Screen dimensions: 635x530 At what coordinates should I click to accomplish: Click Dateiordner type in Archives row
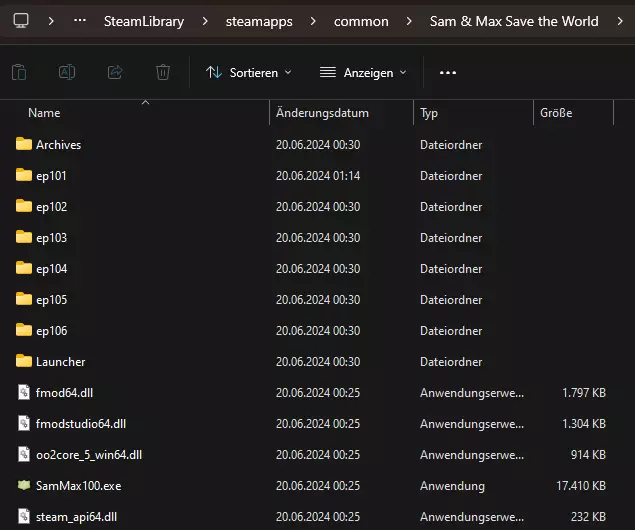451,145
